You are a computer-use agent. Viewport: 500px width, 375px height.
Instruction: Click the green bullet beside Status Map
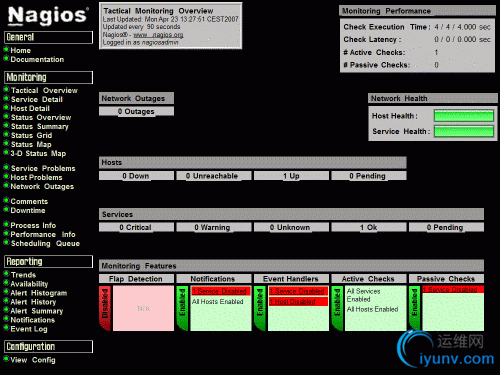(6, 144)
